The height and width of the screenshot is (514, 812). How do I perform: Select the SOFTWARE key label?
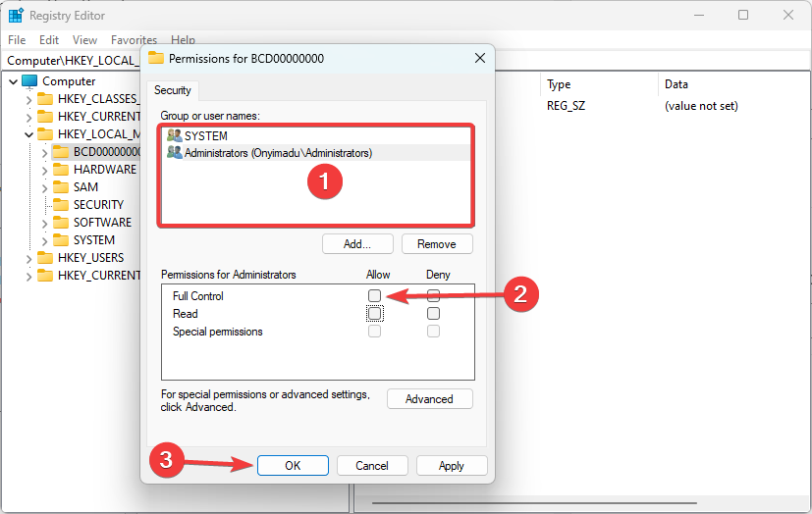click(x=102, y=223)
